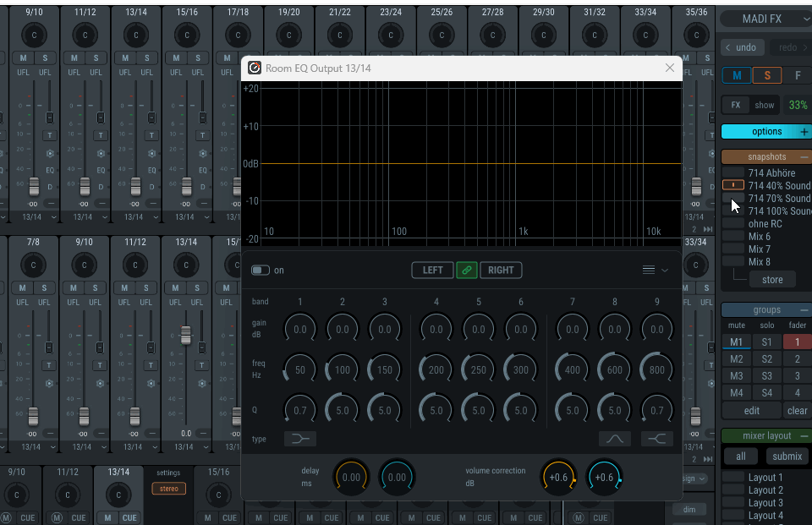Switch the Room EQ on toggle
Viewport: 812px width, 525px height.
pyautogui.click(x=261, y=271)
